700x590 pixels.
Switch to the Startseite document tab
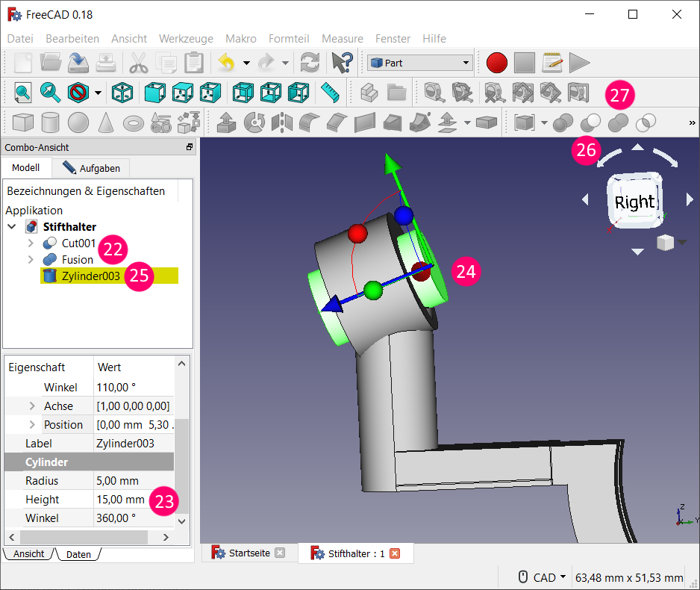pos(249,553)
